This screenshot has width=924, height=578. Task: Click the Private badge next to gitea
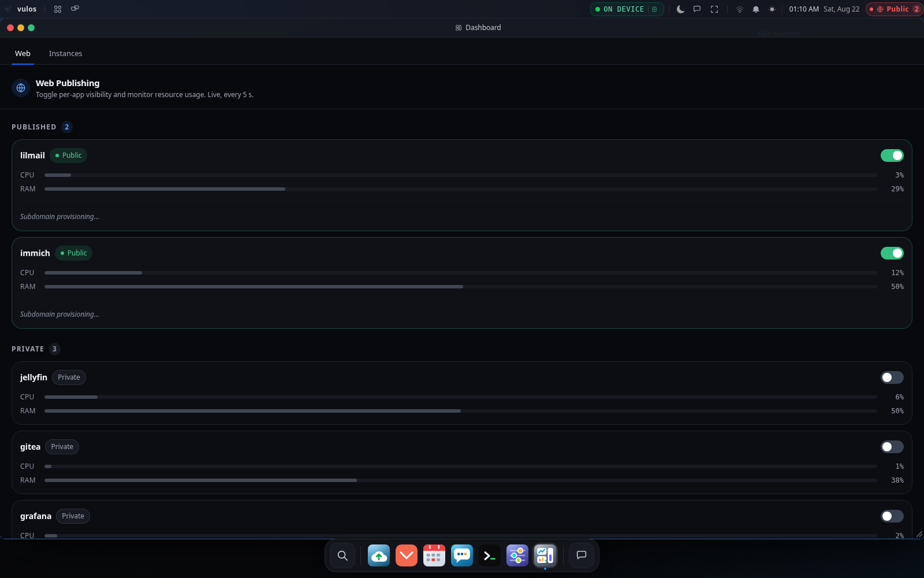[x=62, y=447]
